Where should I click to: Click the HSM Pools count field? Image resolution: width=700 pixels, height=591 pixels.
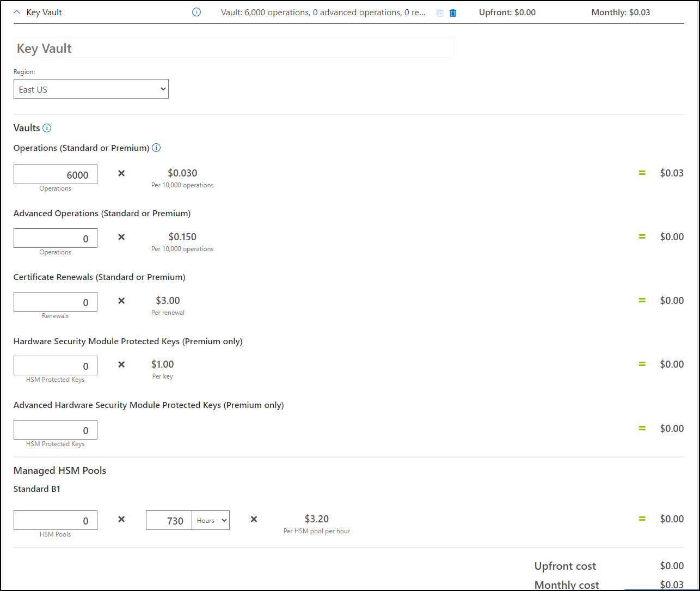56,520
